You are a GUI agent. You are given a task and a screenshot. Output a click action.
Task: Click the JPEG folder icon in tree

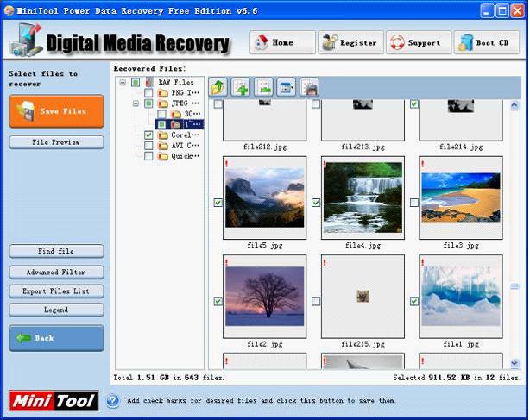pos(163,103)
